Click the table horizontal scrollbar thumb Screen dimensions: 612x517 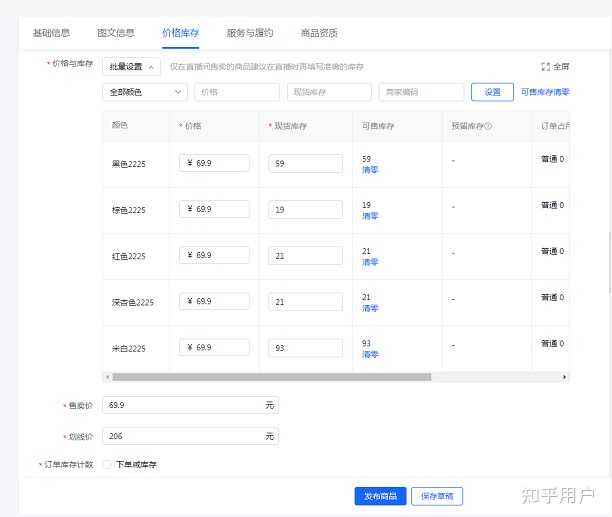coord(272,377)
